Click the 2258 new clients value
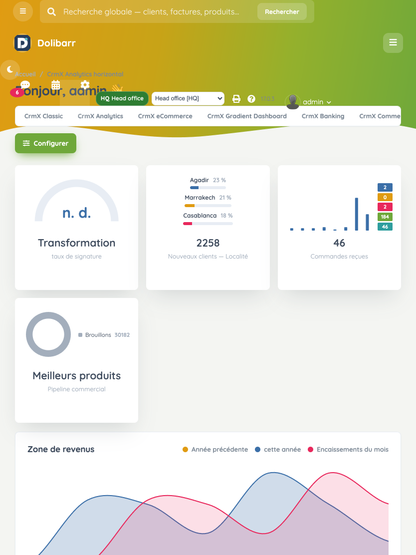Image resolution: width=416 pixels, height=555 pixels. [208, 243]
